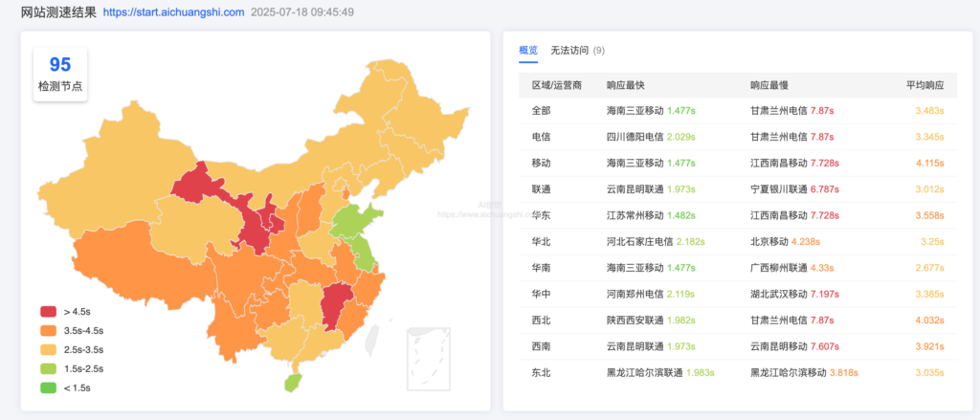Screen dimensions: 980x420
Task: Click the 3.345s average value
Action: point(929,137)
